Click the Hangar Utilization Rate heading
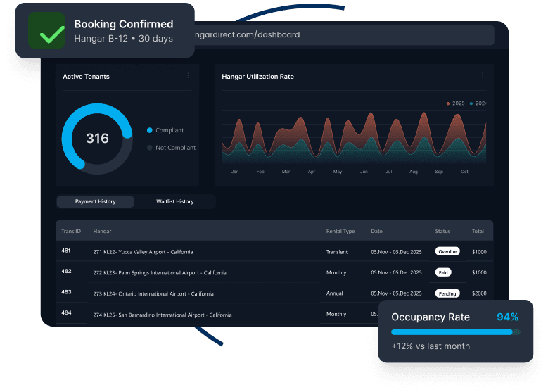 (x=257, y=77)
